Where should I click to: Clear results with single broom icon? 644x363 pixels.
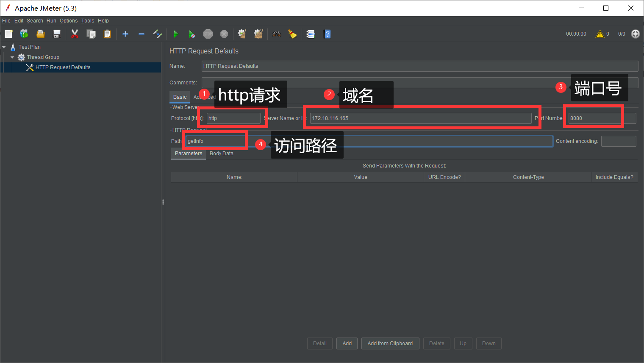242,34
